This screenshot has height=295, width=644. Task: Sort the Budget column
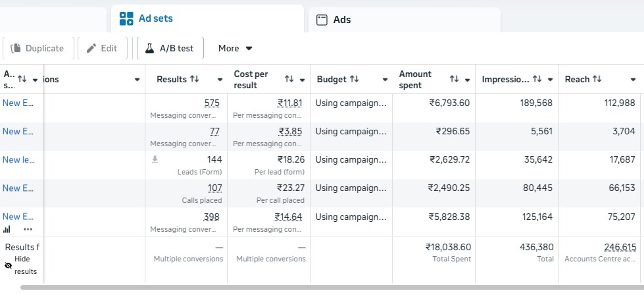coord(355,79)
